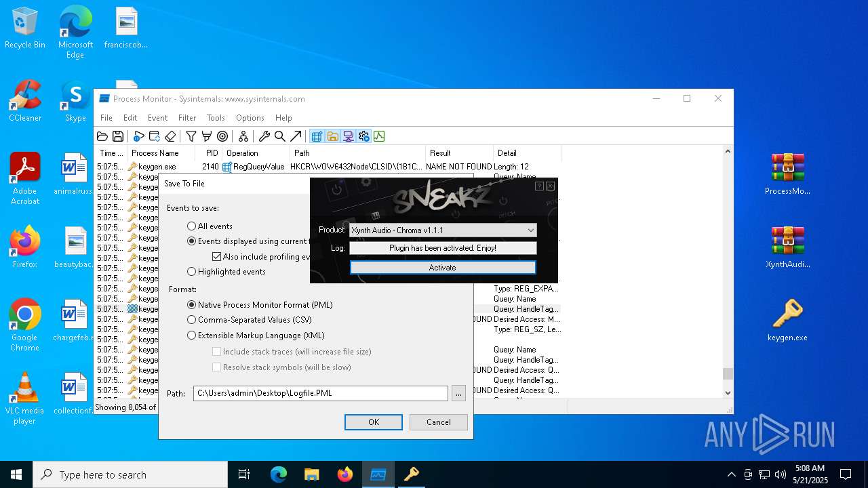868x488 pixels.
Task: Open keygen.exe desktop icon
Action: pos(787,320)
